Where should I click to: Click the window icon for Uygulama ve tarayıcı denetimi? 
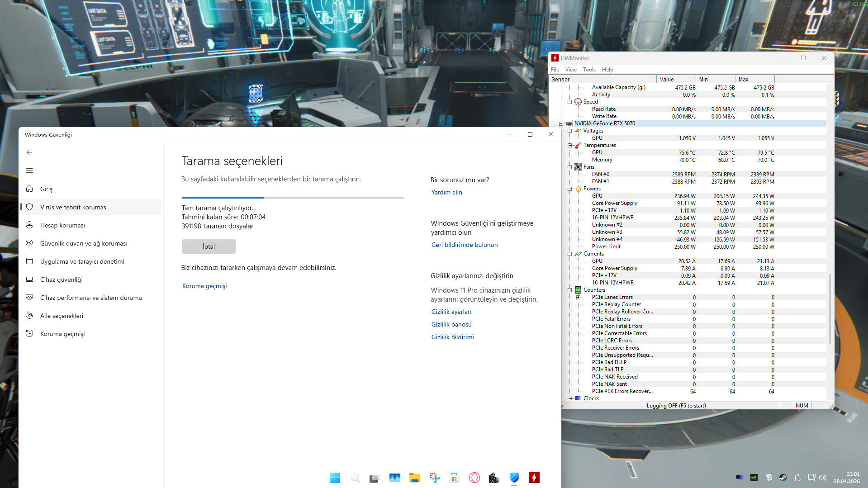click(x=29, y=261)
